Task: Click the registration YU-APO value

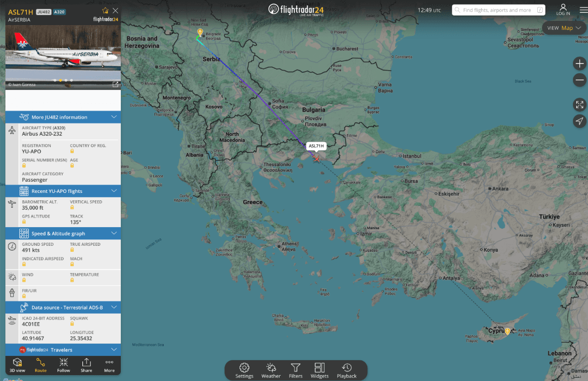Action: 32,152
